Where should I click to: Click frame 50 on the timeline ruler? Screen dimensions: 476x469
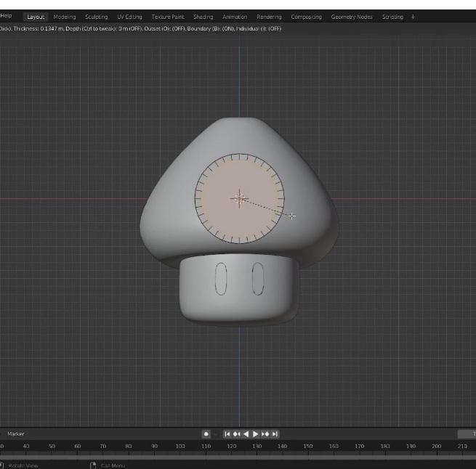click(x=52, y=446)
